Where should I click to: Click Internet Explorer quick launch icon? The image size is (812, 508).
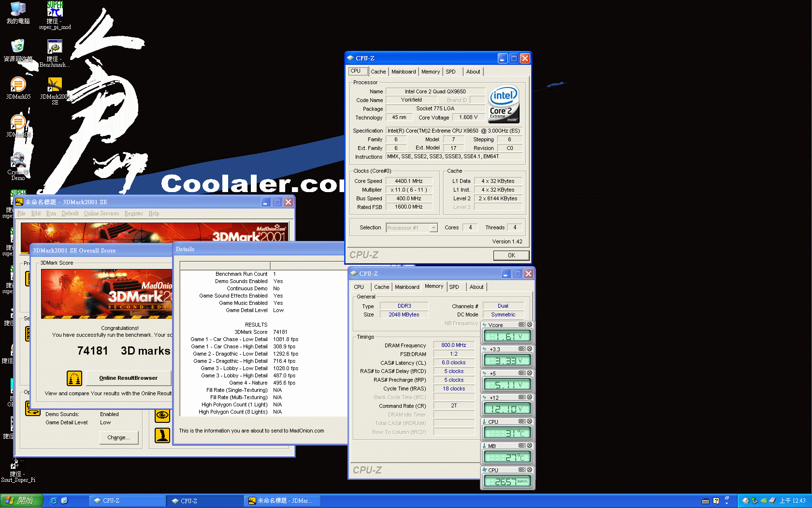click(x=54, y=501)
